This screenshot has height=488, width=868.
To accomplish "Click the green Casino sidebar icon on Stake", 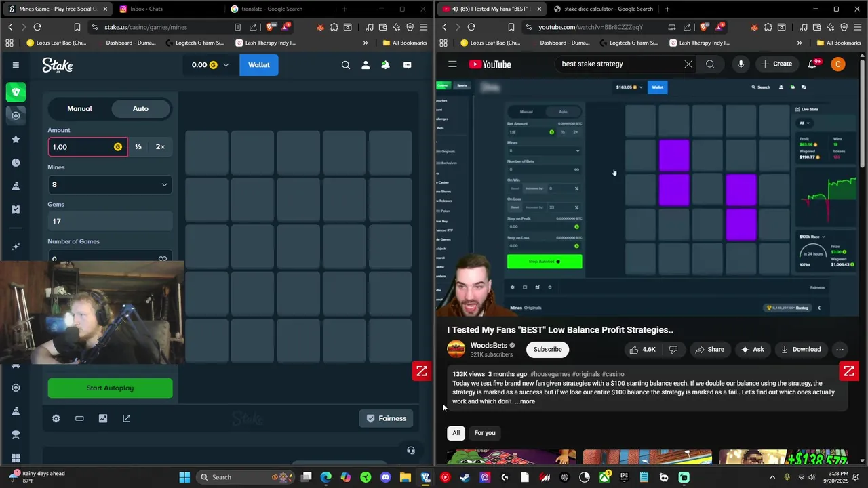I will pos(16,92).
